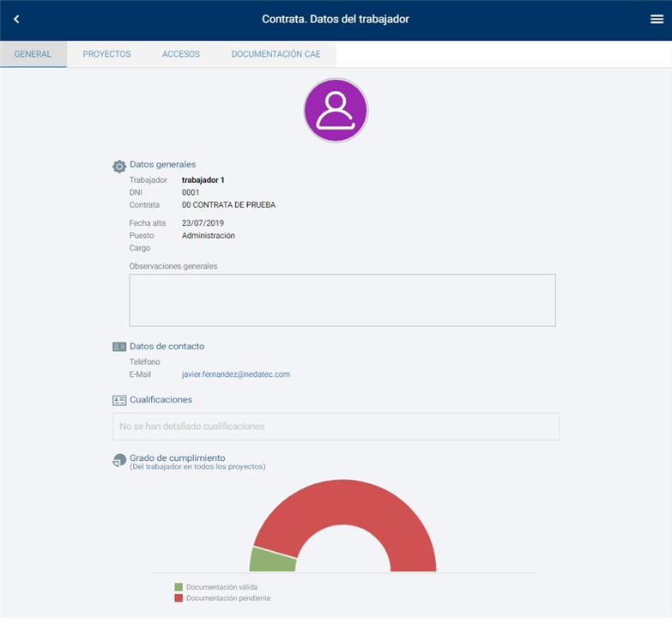Click the worker name 'trabajador 1'

pos(203,180)
